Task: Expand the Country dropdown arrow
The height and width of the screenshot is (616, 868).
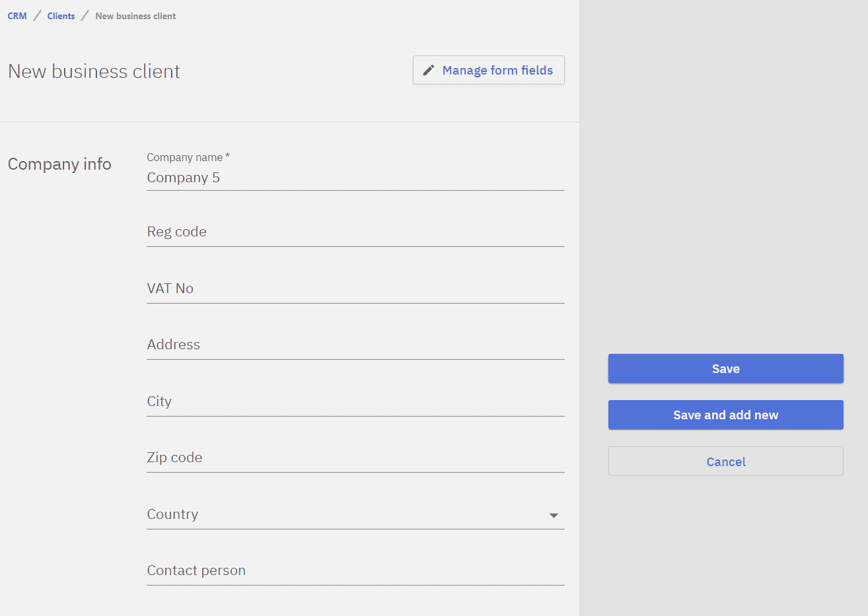Action: pos(554,515)
